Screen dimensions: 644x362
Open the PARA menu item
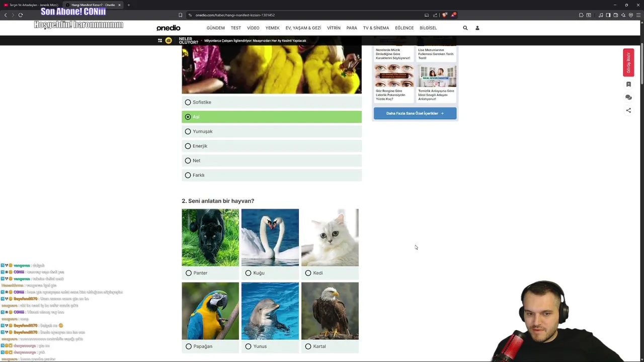point(352,28)
